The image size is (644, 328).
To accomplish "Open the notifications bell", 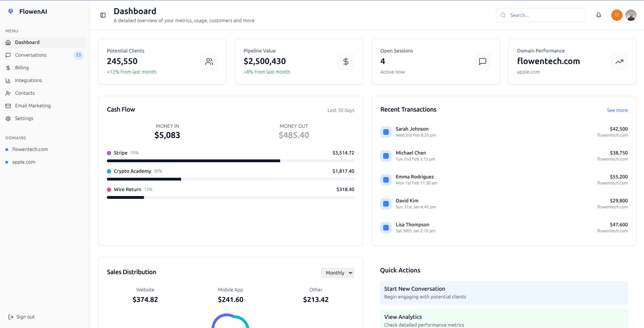I will coord(599,15).
